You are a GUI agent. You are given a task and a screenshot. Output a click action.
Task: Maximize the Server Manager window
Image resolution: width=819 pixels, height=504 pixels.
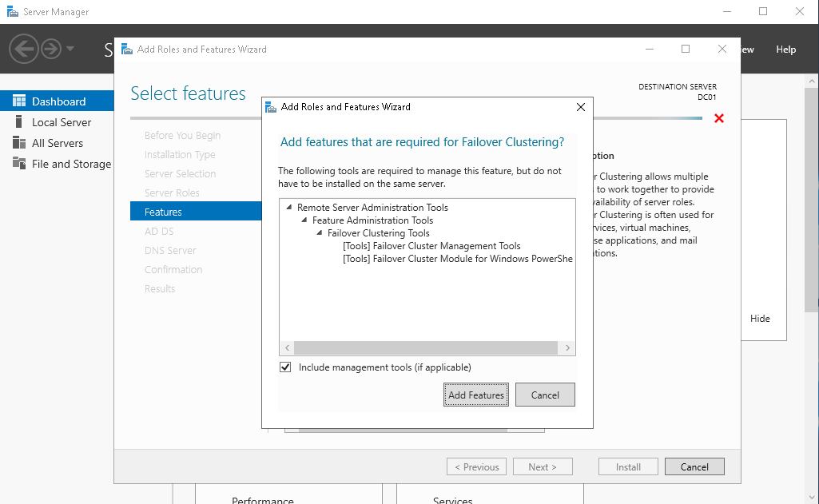tap(763, 11)
